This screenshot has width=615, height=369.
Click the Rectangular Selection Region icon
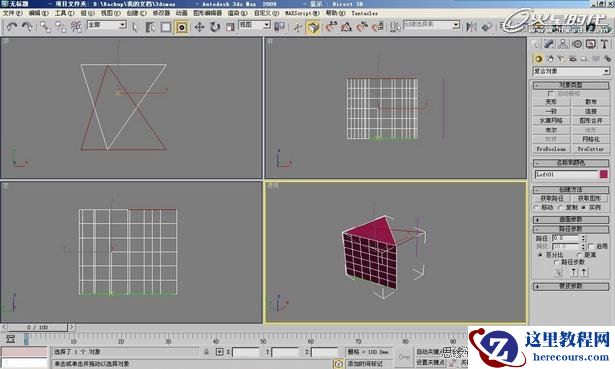point(166,27)
